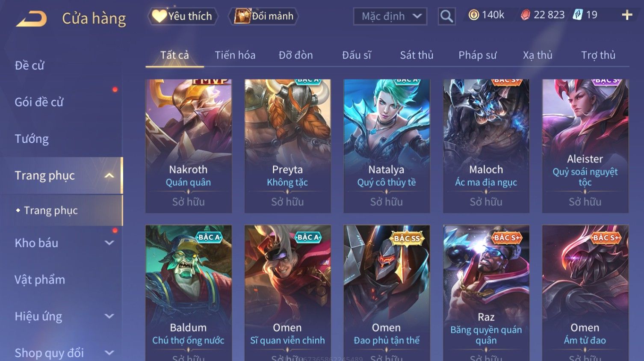Select Maloch Ác ma địa ngục skin card

pyautogui.click(x=486, y=146)
